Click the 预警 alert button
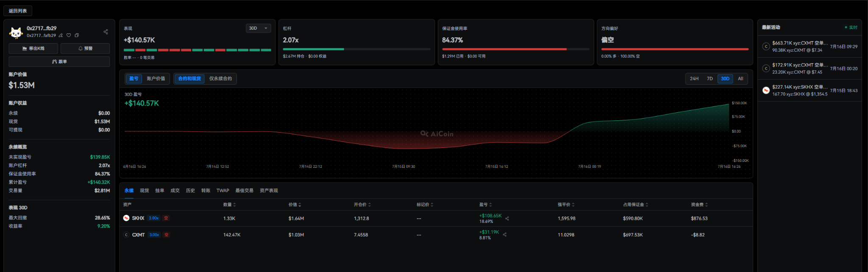The height and width of the screenshot is (272, 868). point(85,48)
